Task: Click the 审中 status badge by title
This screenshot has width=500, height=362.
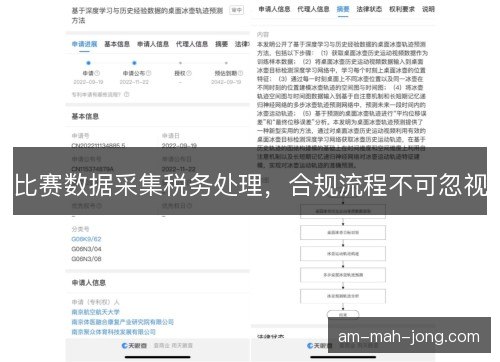Action: click(237, 10)
